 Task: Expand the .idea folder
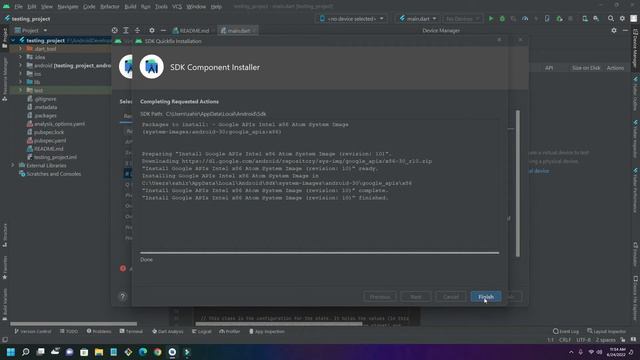tap(20, 57)
